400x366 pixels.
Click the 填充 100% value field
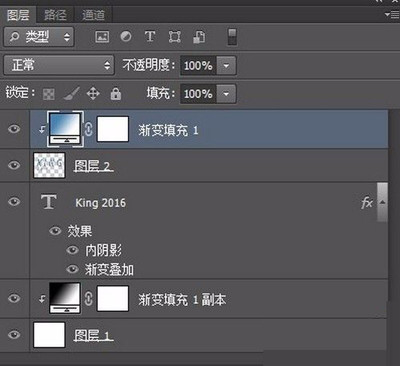(x=198, y=94)
